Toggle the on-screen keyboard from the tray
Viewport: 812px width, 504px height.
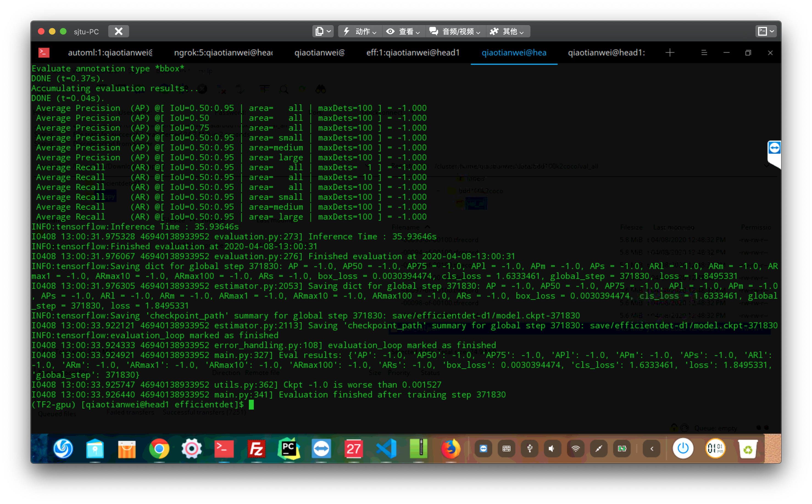pos(506,448)
